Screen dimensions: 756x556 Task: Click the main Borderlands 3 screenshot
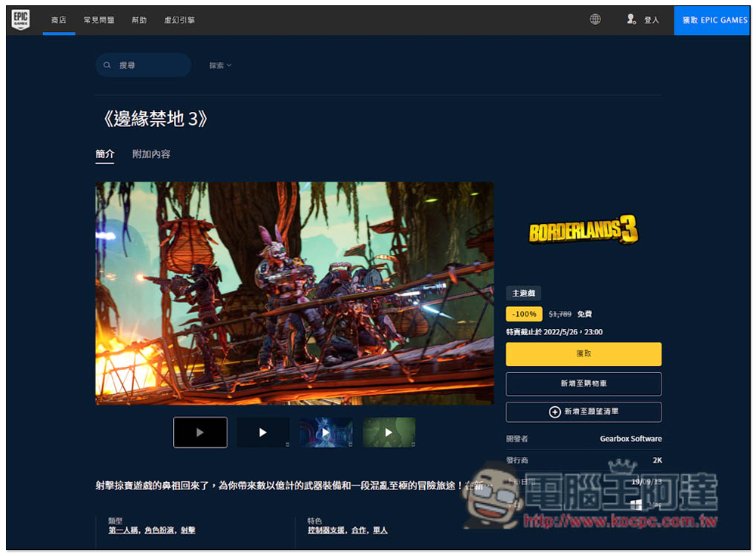295,293
